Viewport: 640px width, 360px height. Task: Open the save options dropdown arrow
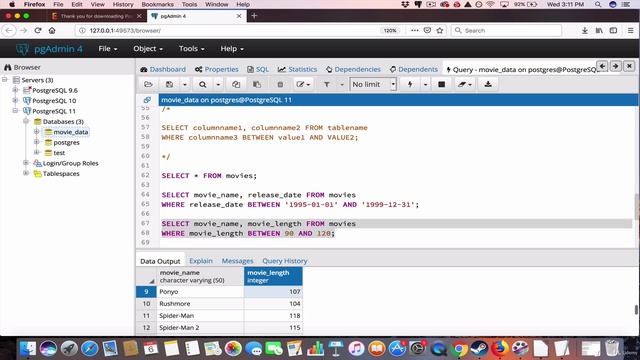click(x=184, y=84)
